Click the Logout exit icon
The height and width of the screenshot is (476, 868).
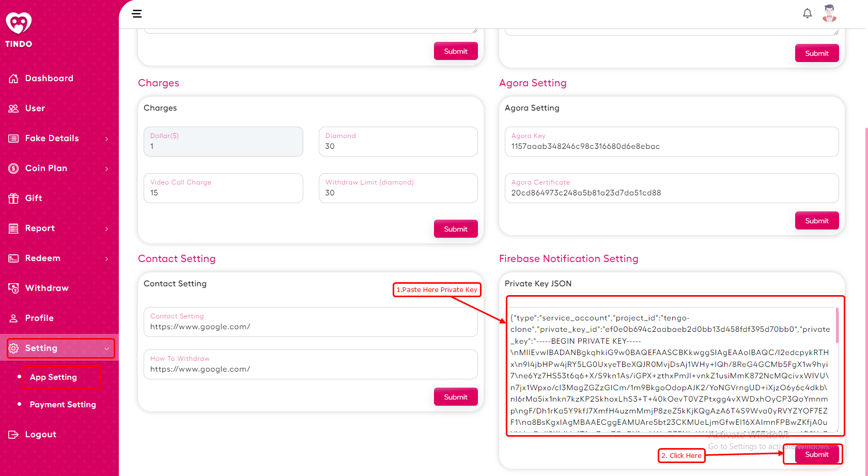pyautogui.click(x=13, y=435)
